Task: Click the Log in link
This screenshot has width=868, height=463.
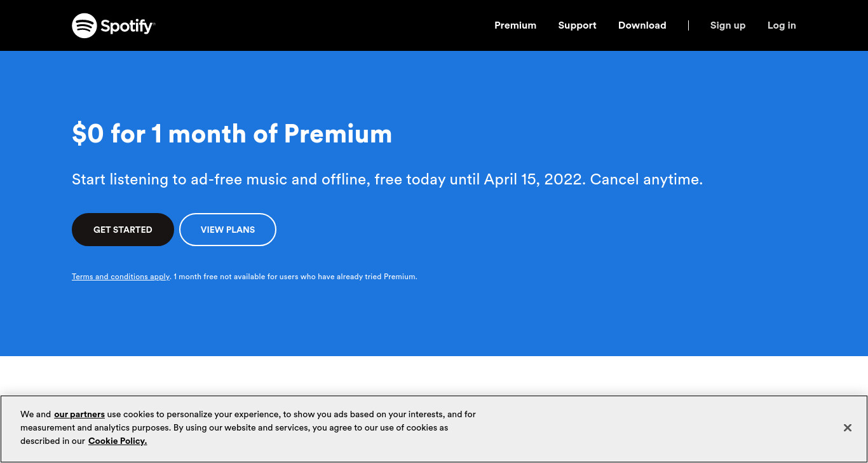Action: pyautogui.click(x=782, y=25)
